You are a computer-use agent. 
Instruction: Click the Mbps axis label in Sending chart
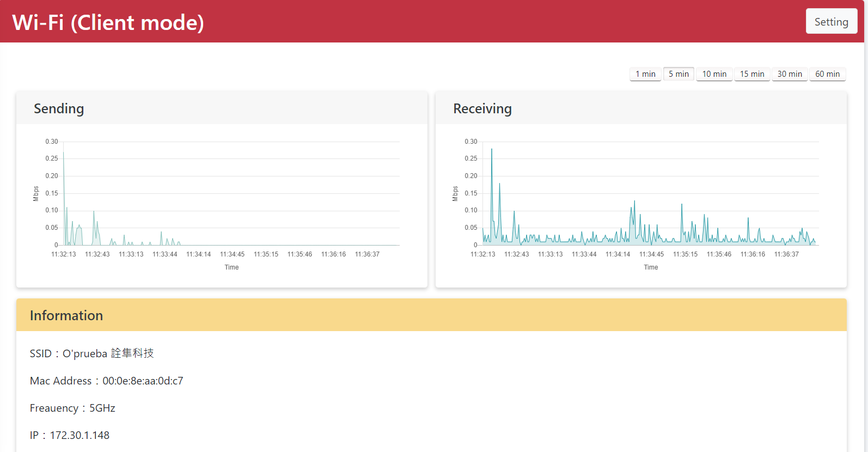[x=36, y=194]
